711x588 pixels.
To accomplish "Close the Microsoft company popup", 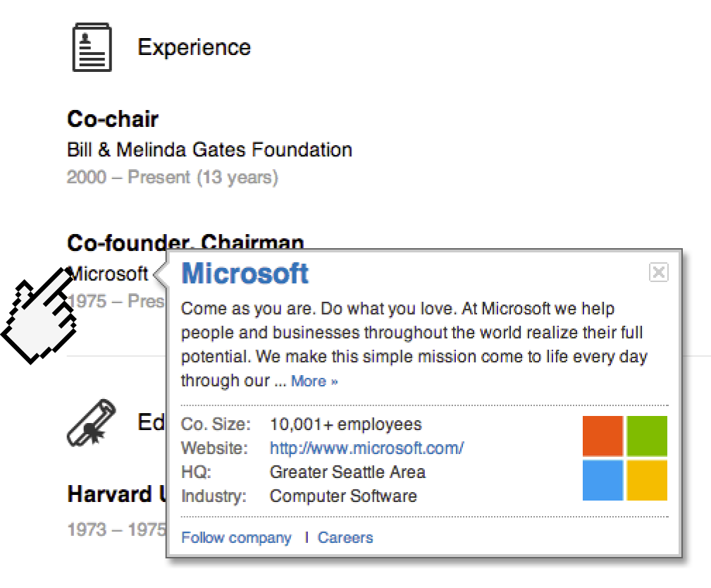I will (658, 272).
